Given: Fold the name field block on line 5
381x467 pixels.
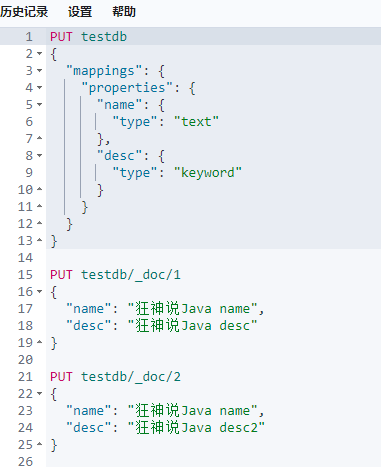Looking at the screenshot, I should pyautogui.click(x=40, y=105).
